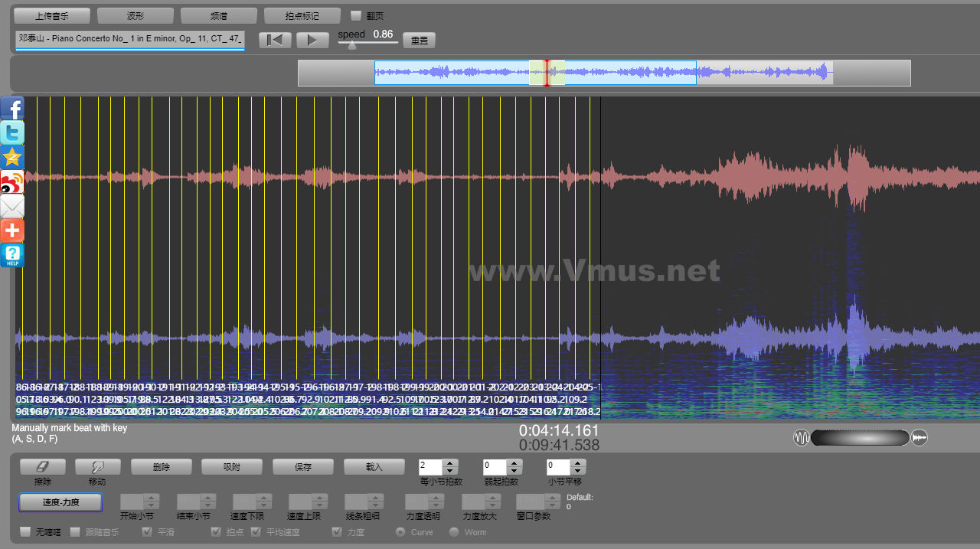The image size is (980, 549).
Task: Switch to the 频谱 spectrum view
Action: click(219, 15)
